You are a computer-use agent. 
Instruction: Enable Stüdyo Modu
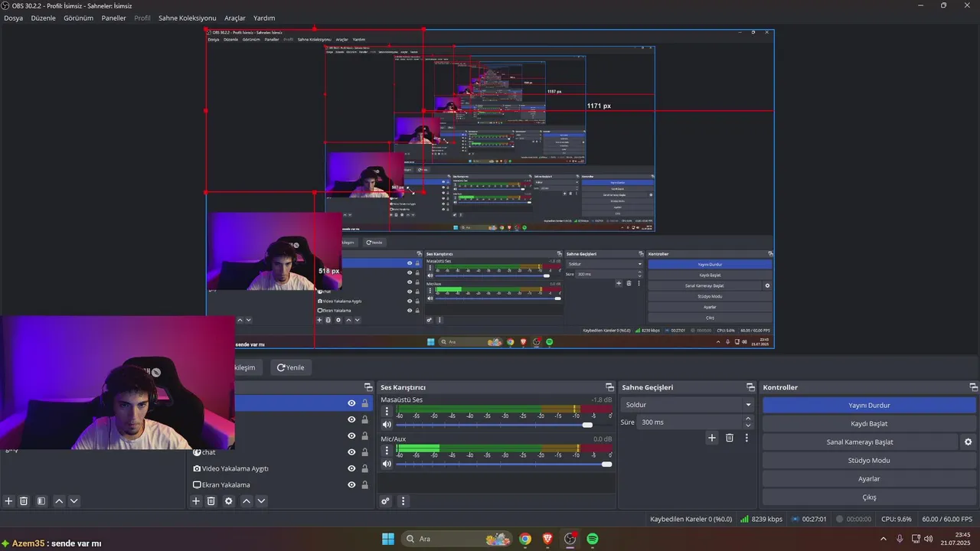(x=869, y=461)
